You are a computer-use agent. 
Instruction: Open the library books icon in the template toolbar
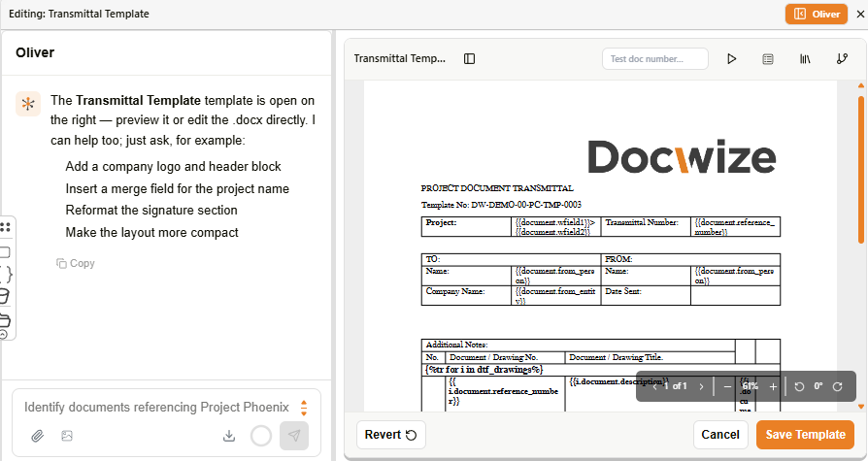point(805,58)
